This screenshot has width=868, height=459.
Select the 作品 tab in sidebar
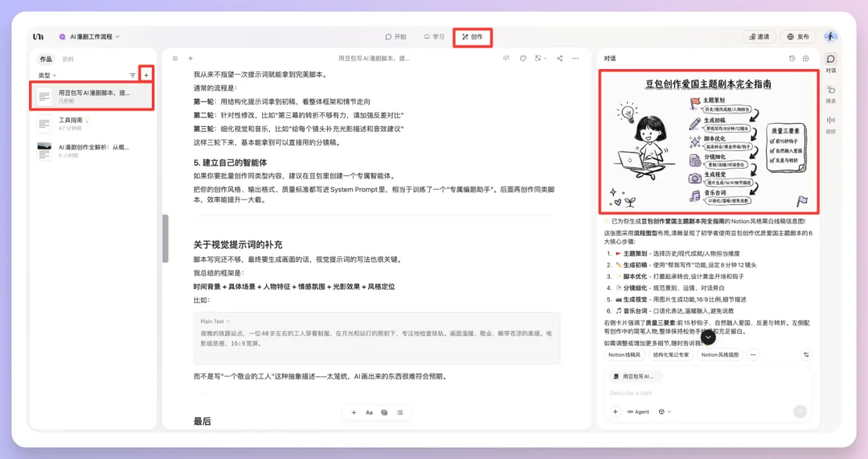point(45,59)
